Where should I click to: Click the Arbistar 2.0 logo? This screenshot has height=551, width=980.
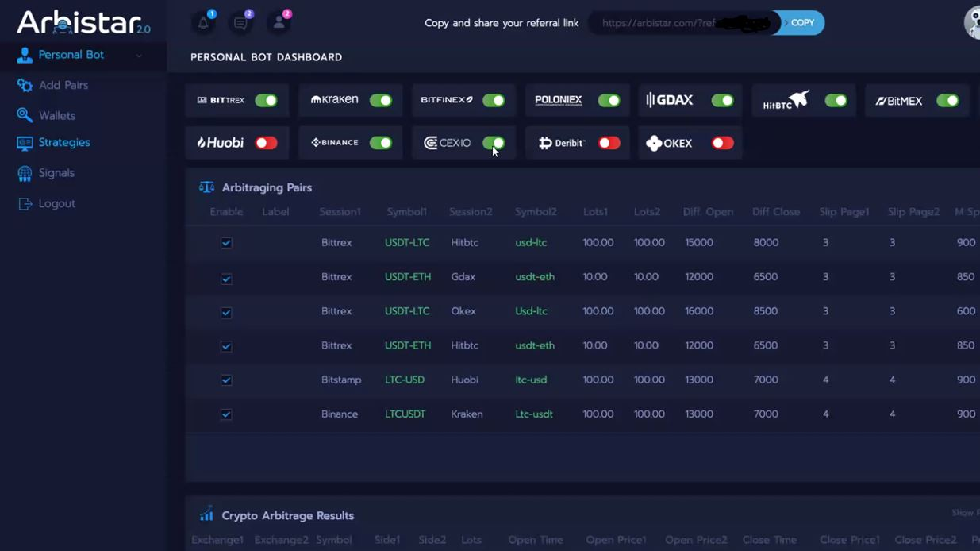click(83, 22)
